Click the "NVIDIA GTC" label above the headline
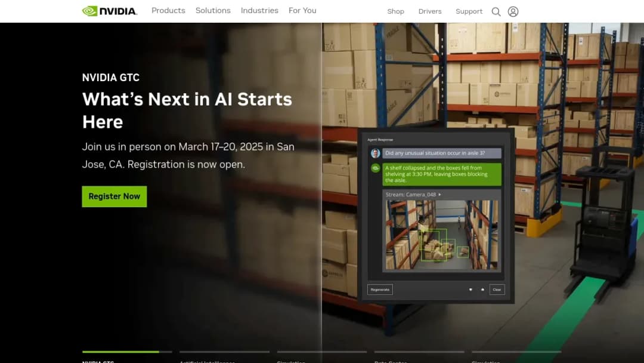The width and height of the screenshot is (644, 363). pos(111,78)
